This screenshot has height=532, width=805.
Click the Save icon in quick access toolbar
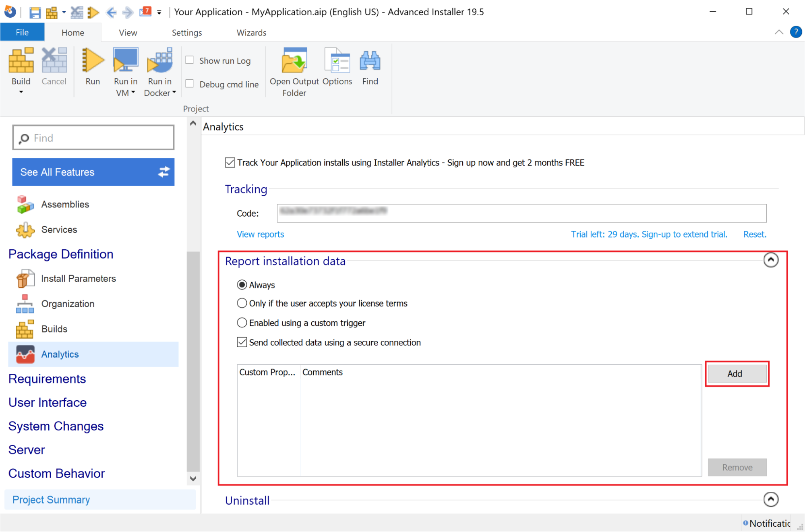coord(35,12)
